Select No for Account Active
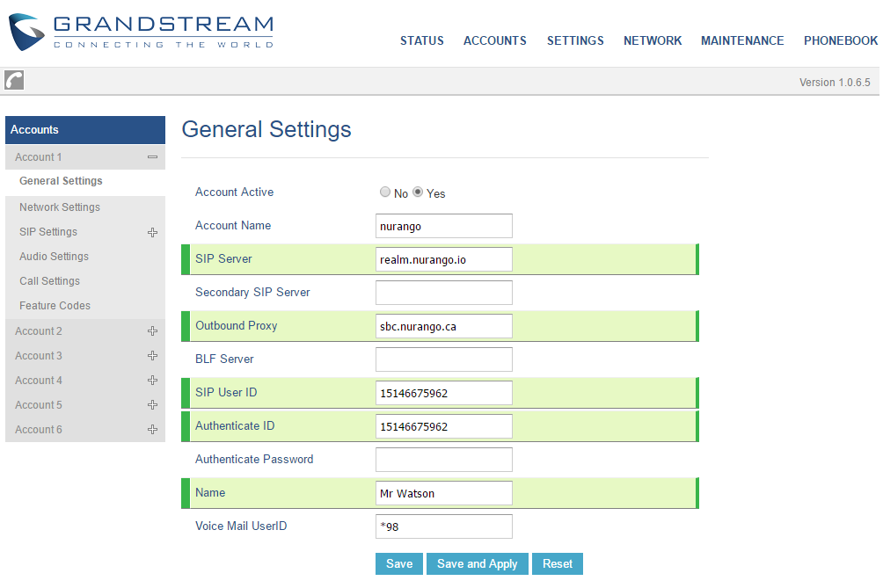The height and width of the screenshot is (588, 883). click(384, 192)
